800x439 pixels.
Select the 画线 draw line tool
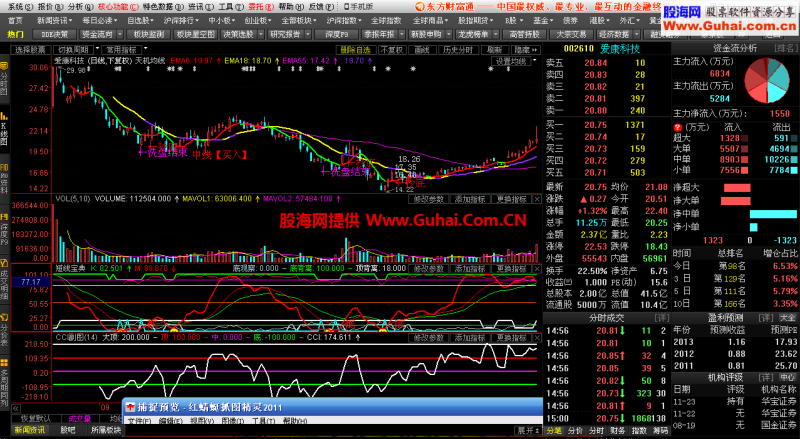point(422,48)
